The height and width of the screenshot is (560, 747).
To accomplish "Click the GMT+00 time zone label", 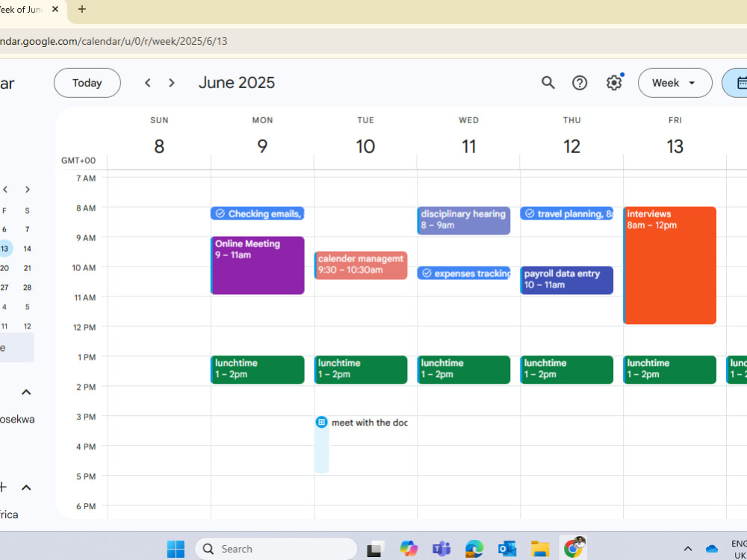I will tap(78, 161).
